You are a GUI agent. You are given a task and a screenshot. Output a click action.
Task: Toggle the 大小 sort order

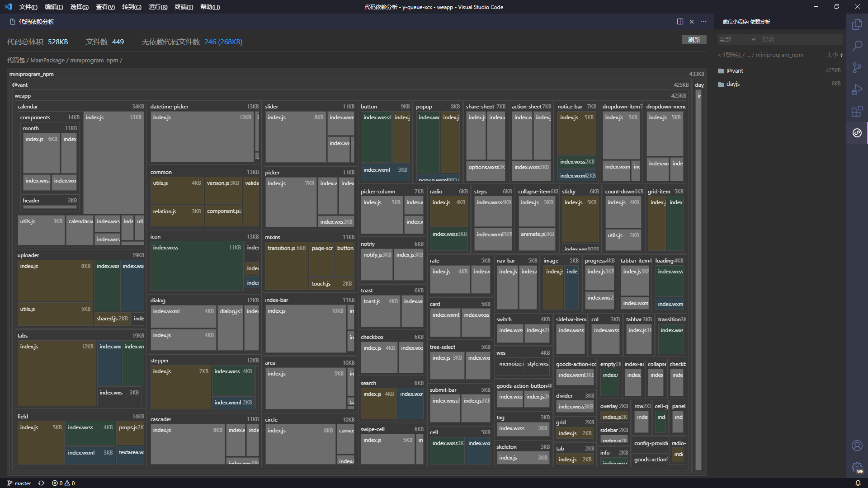[834, 55]
